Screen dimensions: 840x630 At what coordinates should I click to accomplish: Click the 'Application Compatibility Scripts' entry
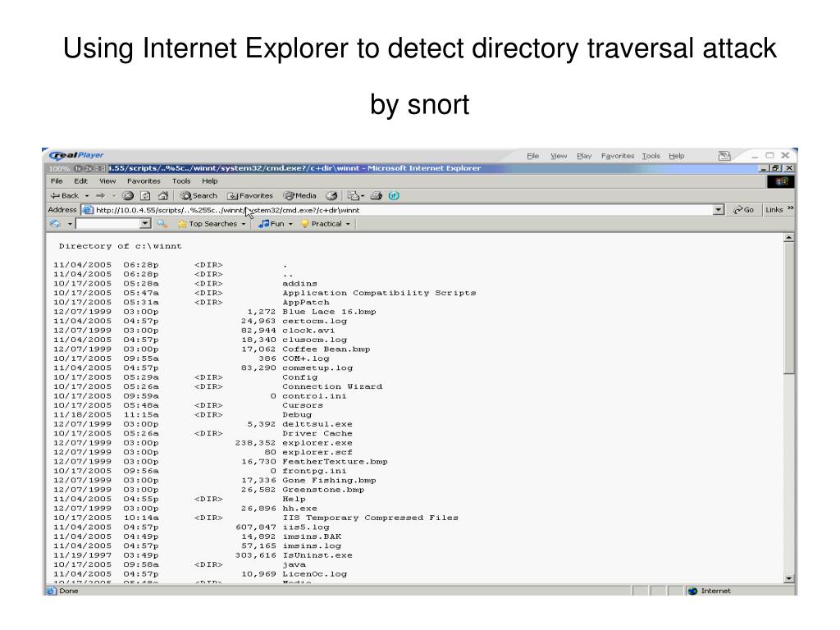379,293
